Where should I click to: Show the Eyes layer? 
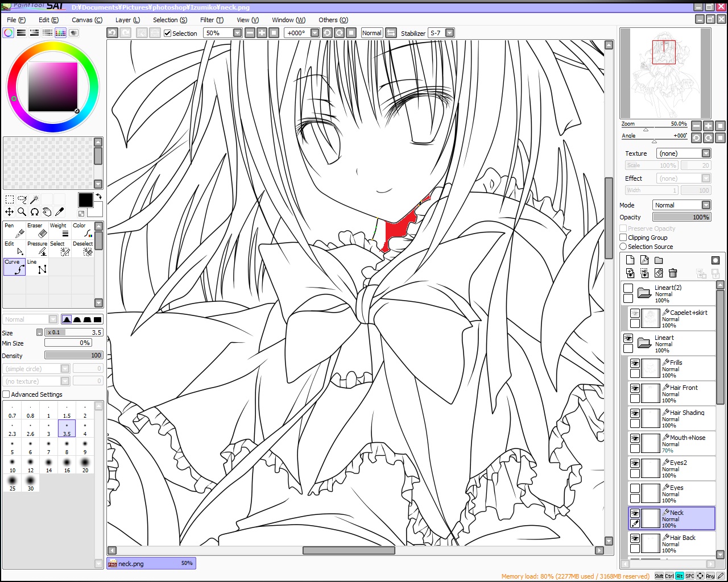point(635,488)
